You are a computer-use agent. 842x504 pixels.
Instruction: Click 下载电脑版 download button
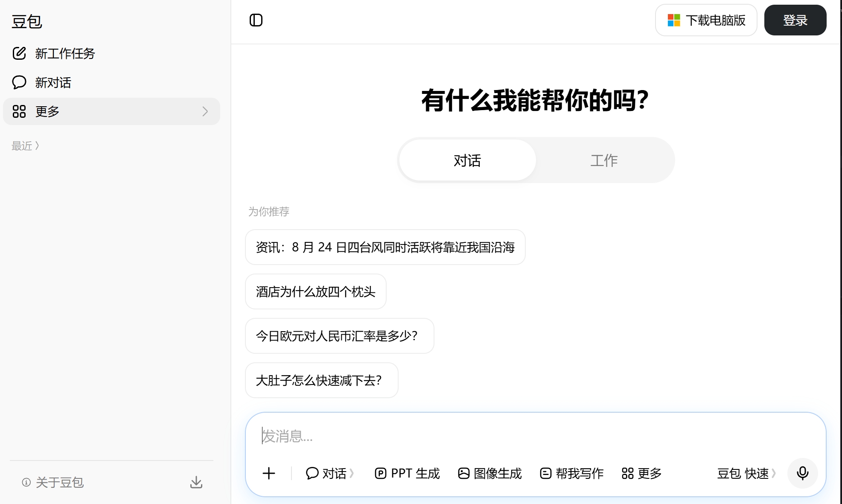[706, 20]
